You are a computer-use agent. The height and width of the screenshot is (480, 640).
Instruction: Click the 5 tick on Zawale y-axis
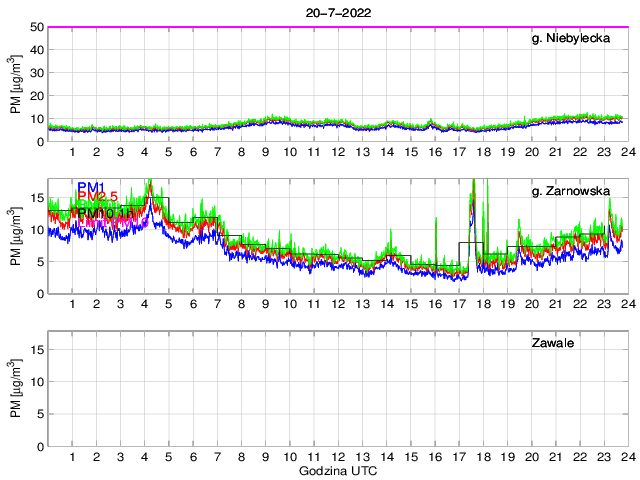(40, 414)
